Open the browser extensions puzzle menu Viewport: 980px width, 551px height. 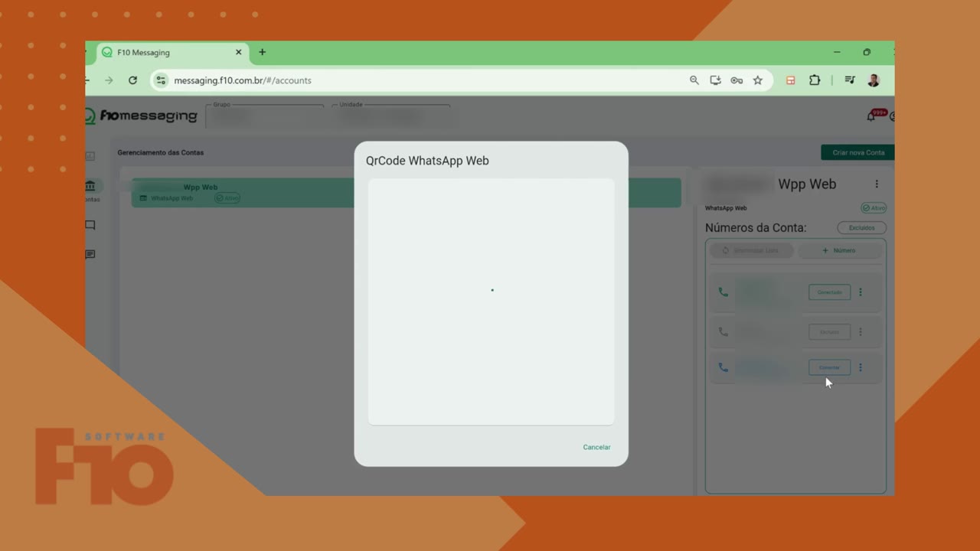coord(815,80)
